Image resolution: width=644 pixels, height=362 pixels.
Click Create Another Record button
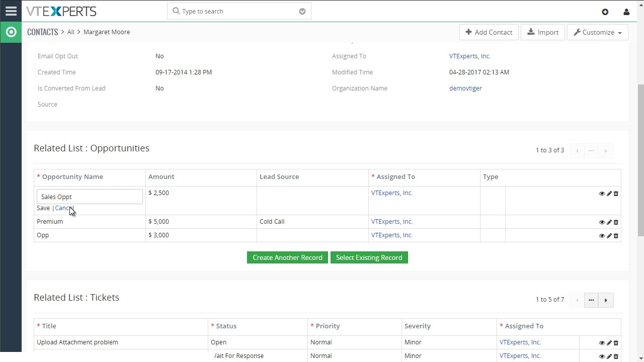287,257
